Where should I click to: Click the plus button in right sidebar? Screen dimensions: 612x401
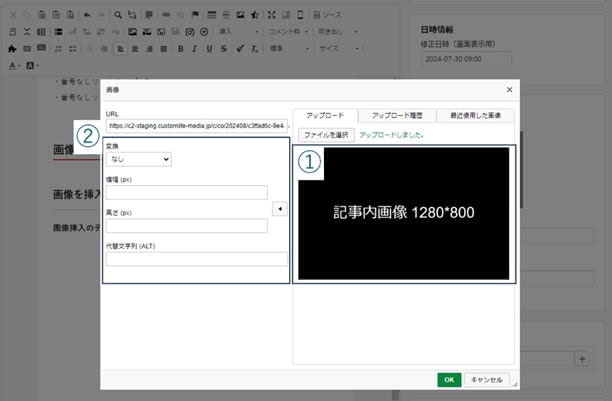(582, 359)
